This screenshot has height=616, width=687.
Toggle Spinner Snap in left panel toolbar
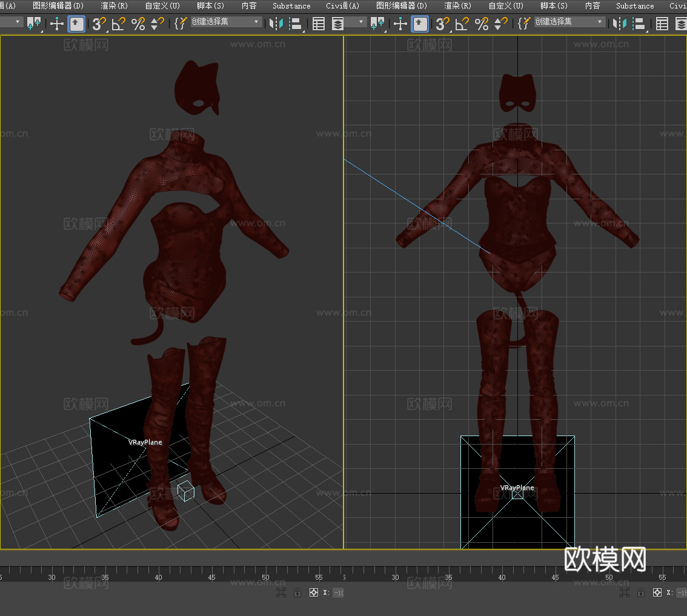[157, 24]
